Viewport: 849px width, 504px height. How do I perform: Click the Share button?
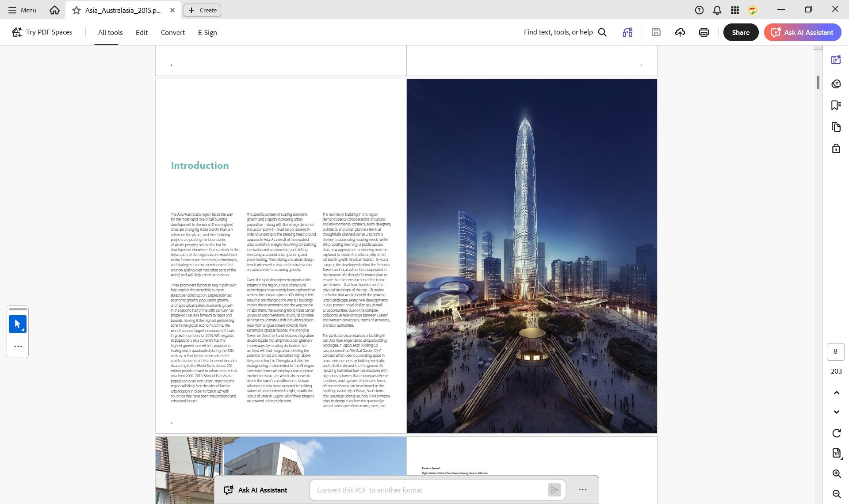(x=741, y=32)
